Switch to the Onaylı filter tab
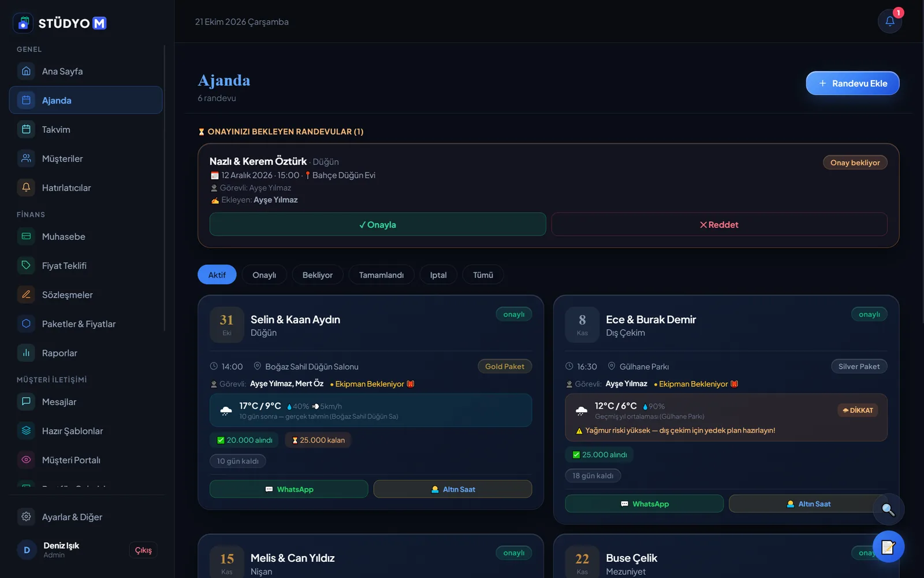The image size is (924, 578). (x=264, y=275)
